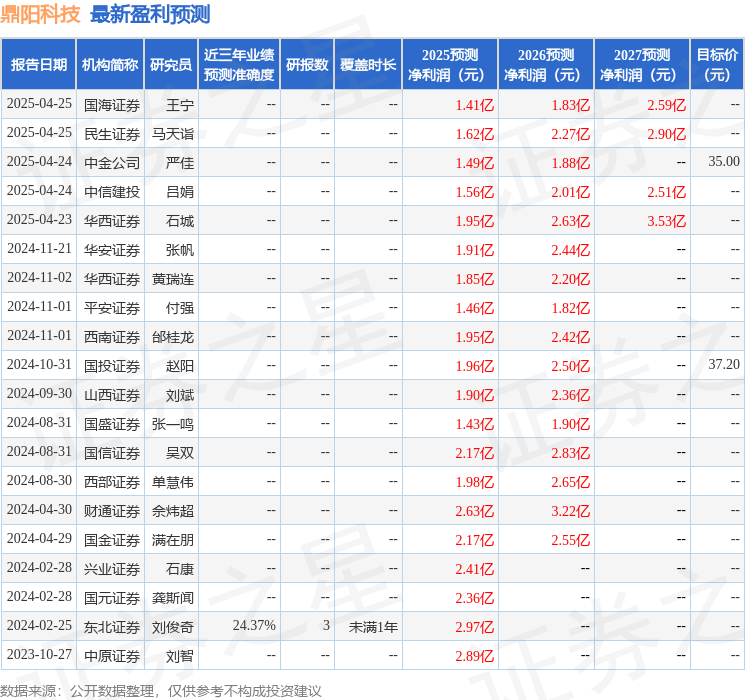Click analyst name 王宁
745x700 pixels.
coord(180,105)
